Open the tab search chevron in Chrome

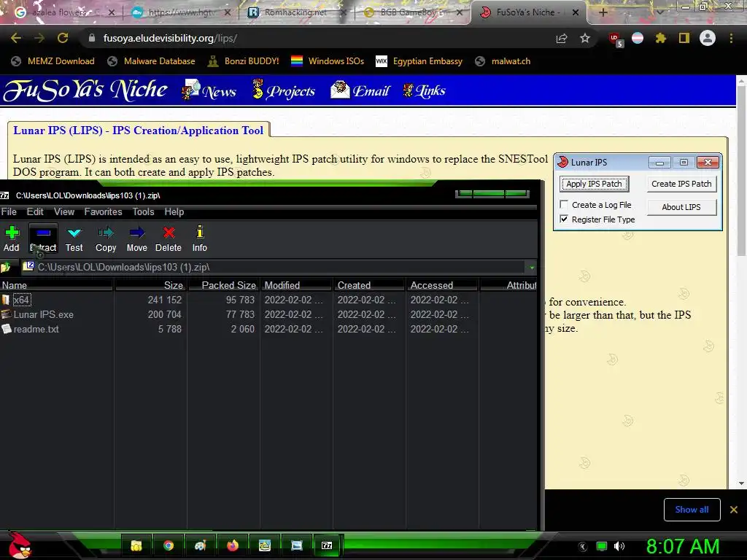pos(659,12)
